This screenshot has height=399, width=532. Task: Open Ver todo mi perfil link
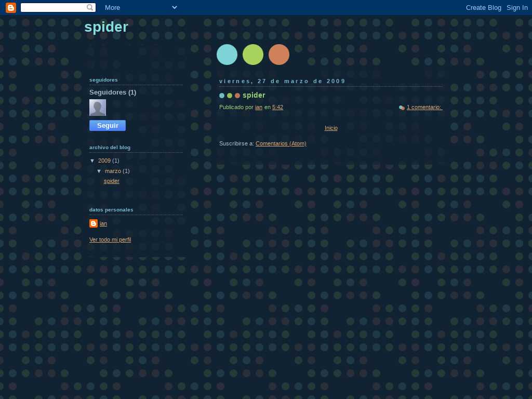110,240
